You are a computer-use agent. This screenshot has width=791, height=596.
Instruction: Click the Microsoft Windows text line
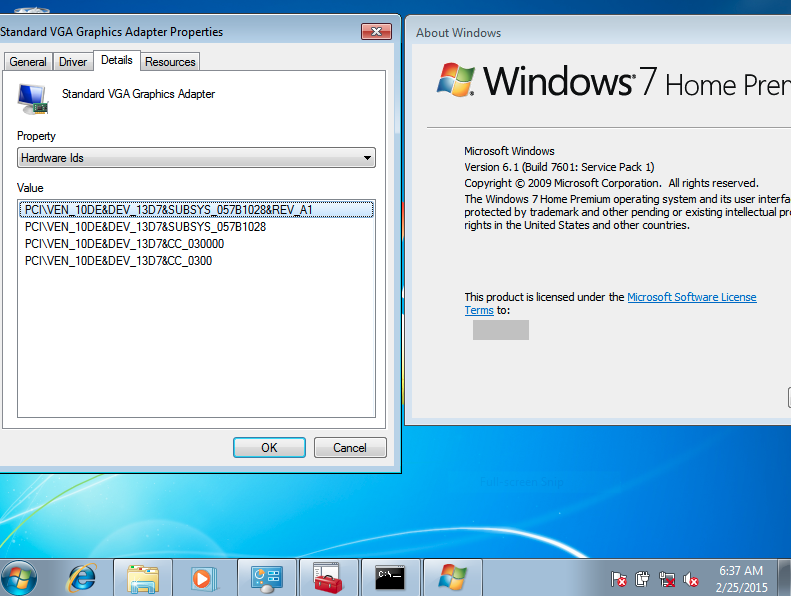[x=509, y=151]
